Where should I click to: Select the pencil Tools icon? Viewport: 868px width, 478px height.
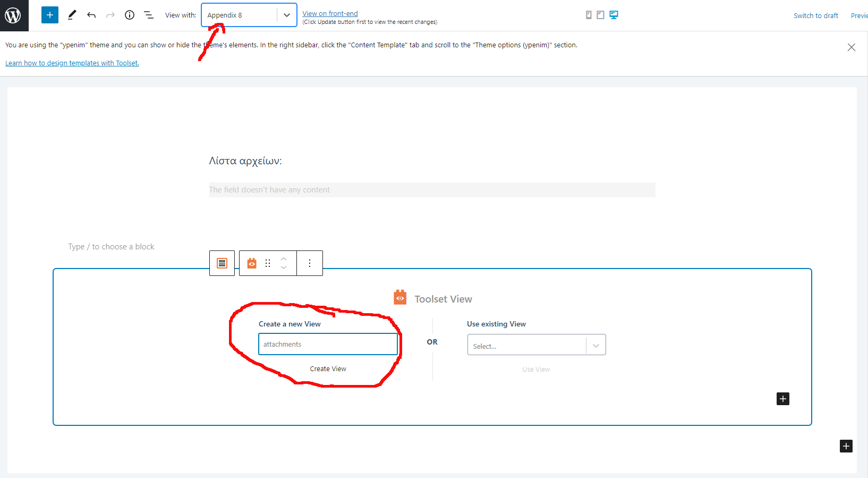72,15
